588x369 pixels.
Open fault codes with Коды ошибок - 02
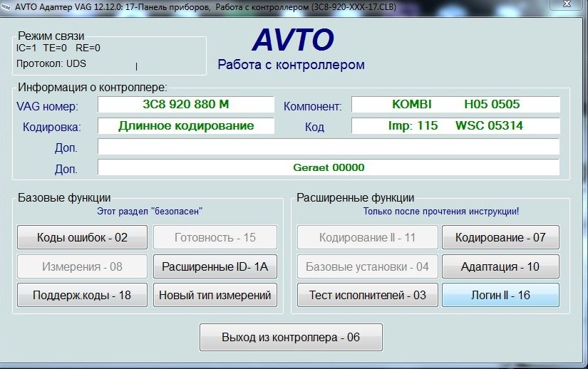(82, 237)
